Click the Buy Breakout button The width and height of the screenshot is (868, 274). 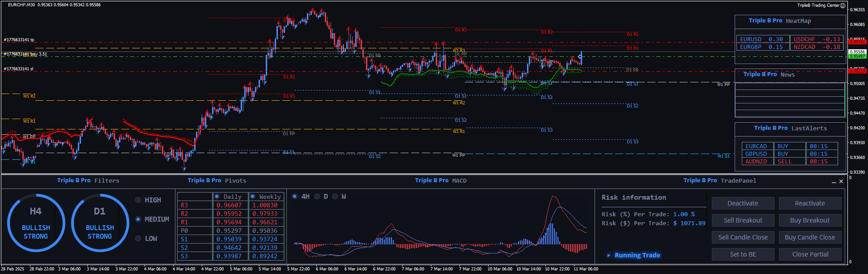click(810, 220)
